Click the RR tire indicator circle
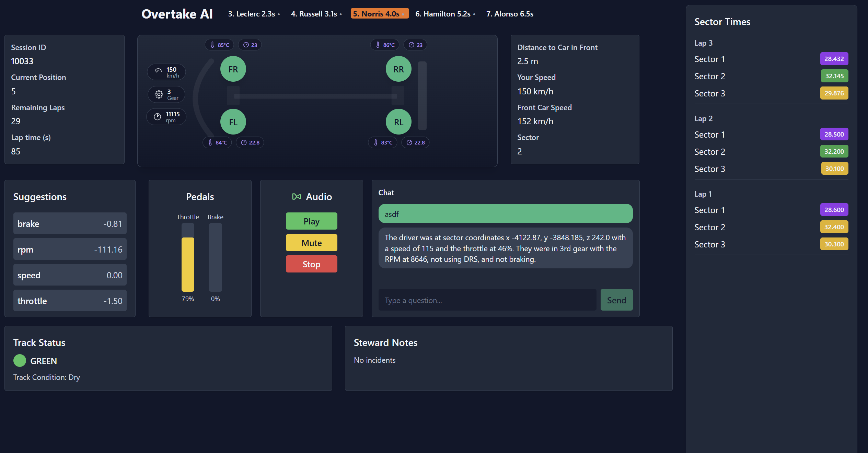 [x=398, y=69]
